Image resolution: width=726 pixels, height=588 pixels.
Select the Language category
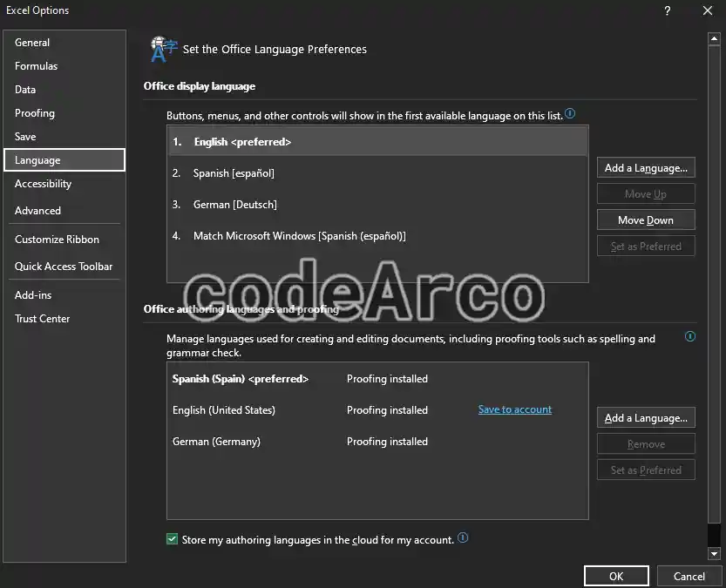click(64, 160)
